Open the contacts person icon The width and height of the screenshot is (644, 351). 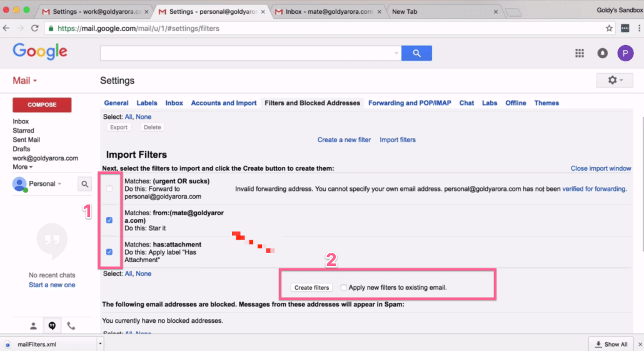(x=33, y=326)
